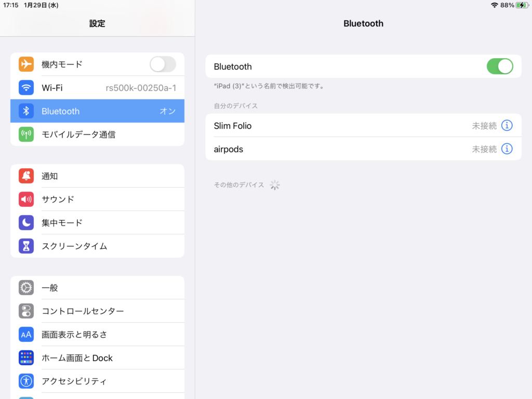Tap the その他のデバイス section header

(239, 185)
